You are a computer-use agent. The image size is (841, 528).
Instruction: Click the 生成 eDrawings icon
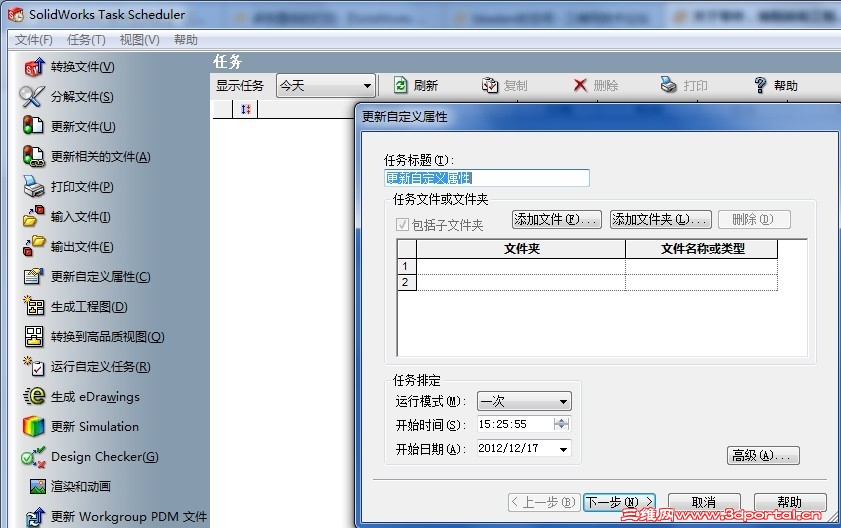pyautogui.click(x=34, y=397)
